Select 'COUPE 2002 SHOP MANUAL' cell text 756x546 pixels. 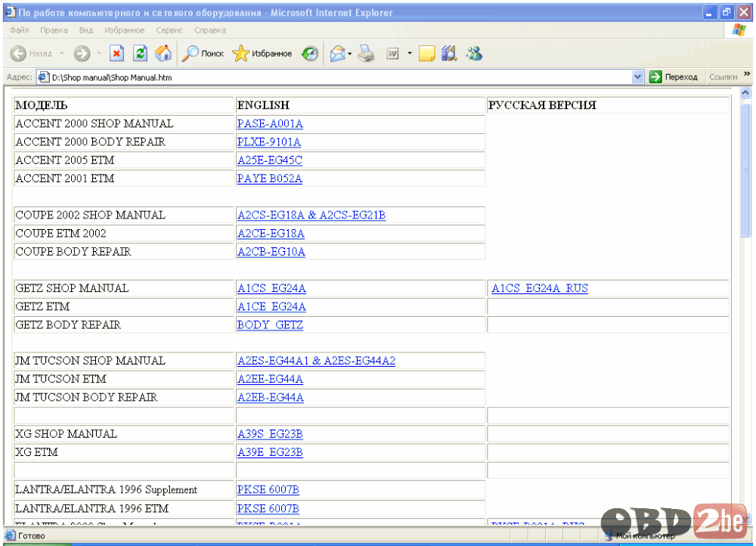[90, 215]
